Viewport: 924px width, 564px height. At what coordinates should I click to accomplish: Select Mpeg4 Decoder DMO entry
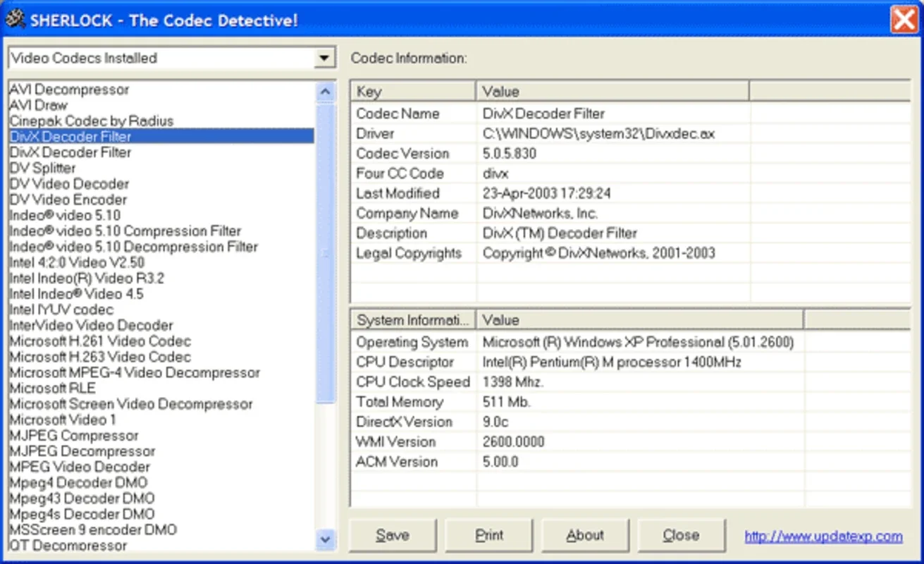(161, 482)
